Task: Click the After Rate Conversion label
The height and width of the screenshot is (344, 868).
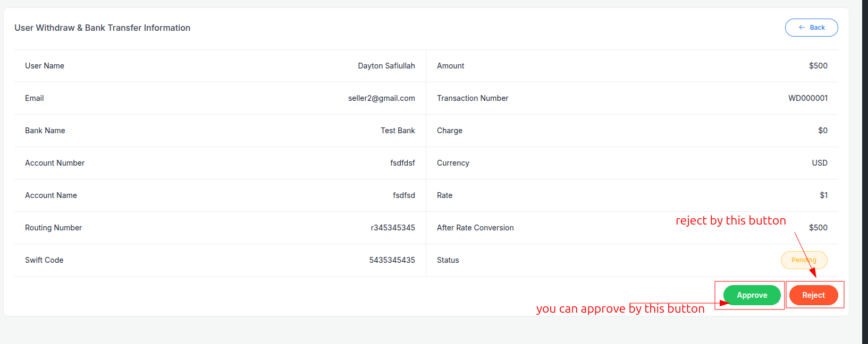Action: click(475, 228)
